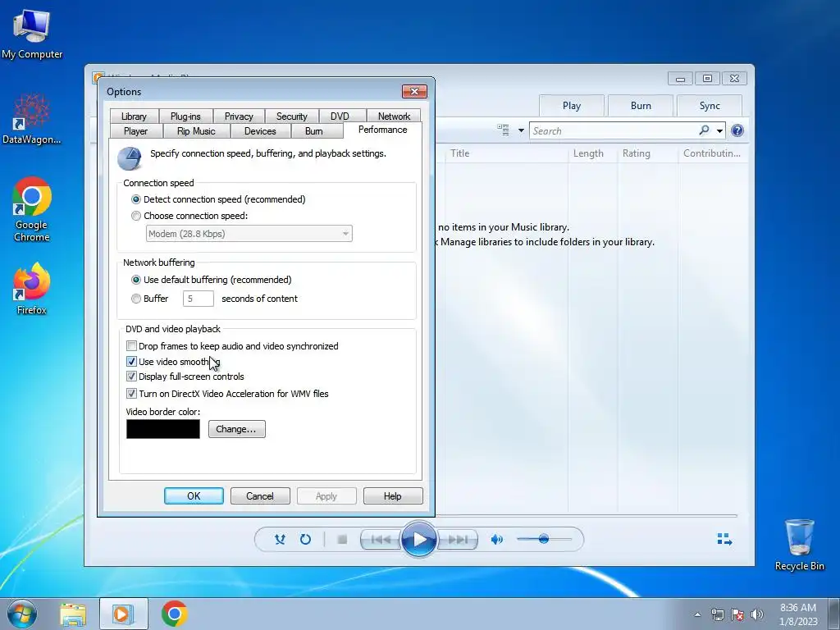Open the Modem (28.8 Kbps) dropdown

pyautogui.click(x=249, y=234)
